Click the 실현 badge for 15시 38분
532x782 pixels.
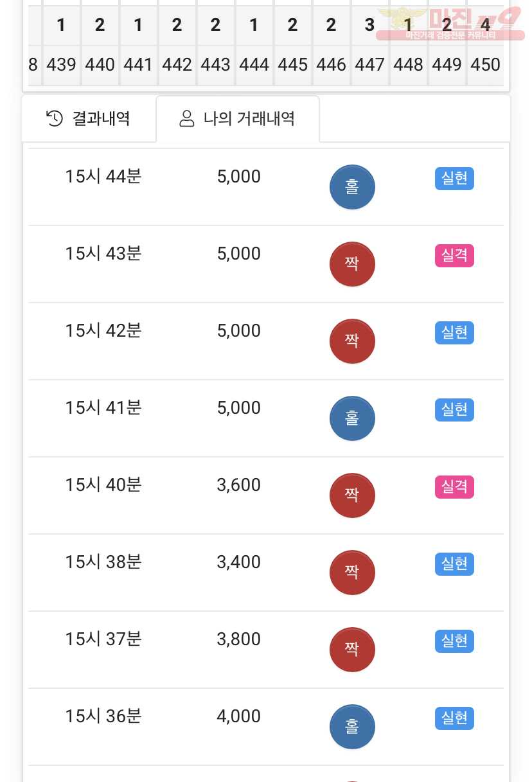click(454, 564)
